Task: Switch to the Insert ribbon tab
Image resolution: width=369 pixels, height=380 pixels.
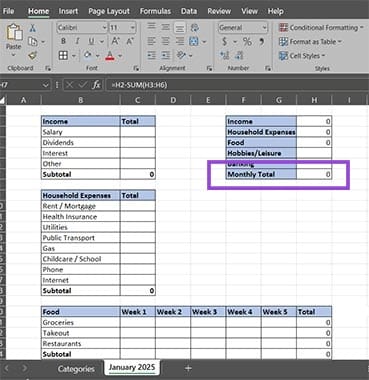Action: 68,11
